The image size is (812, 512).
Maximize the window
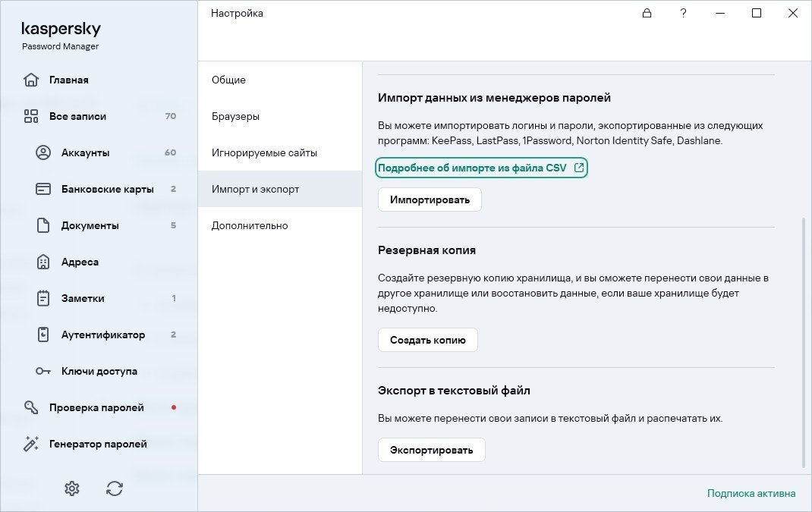pyautogui.click(x=757, y=13)
